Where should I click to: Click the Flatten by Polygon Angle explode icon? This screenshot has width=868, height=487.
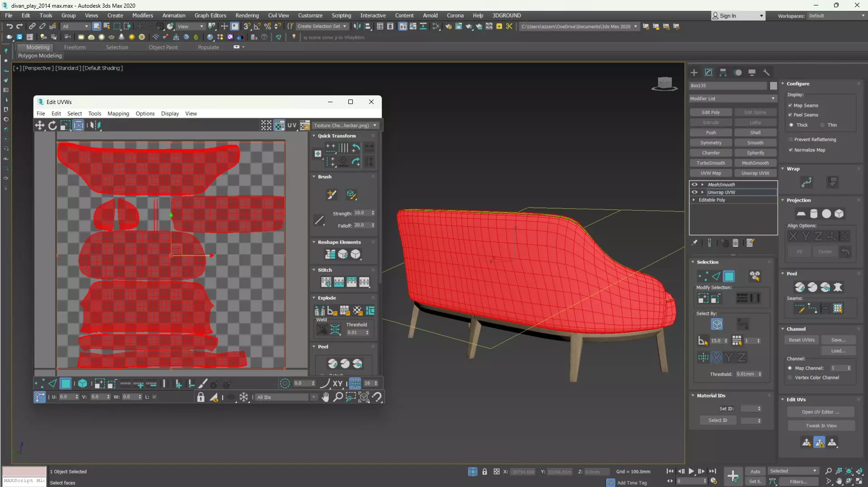pos(332,311)
